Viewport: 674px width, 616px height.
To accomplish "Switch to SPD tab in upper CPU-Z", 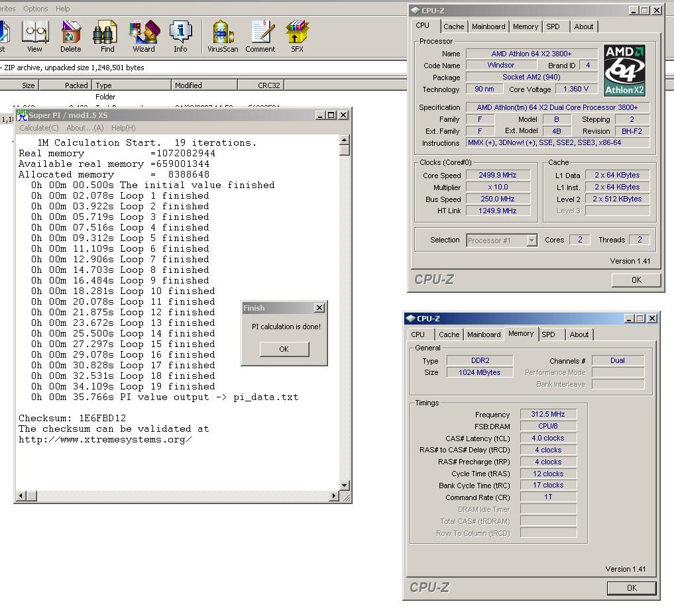I will [553, 26].
